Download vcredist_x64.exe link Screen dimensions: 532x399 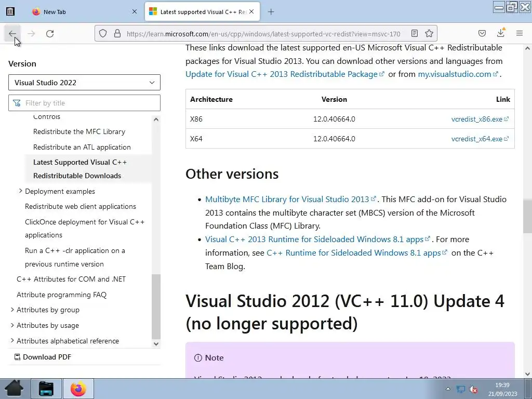point(480,139)
